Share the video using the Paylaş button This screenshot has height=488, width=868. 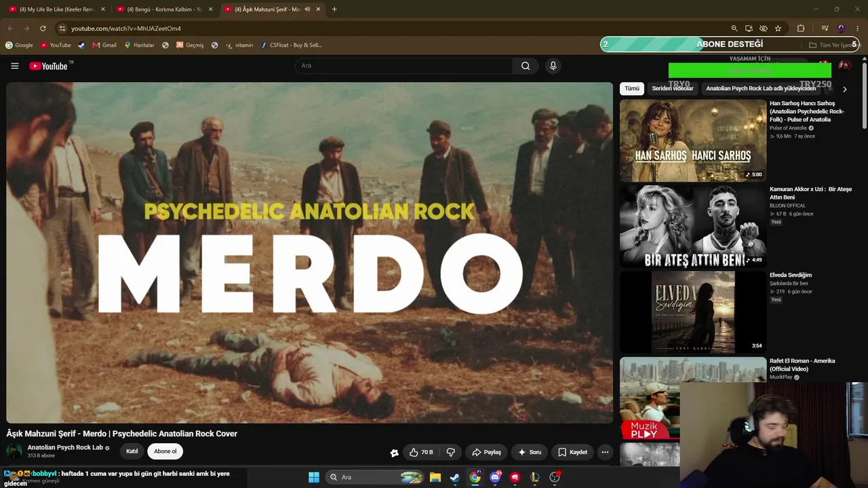(486, 452)
